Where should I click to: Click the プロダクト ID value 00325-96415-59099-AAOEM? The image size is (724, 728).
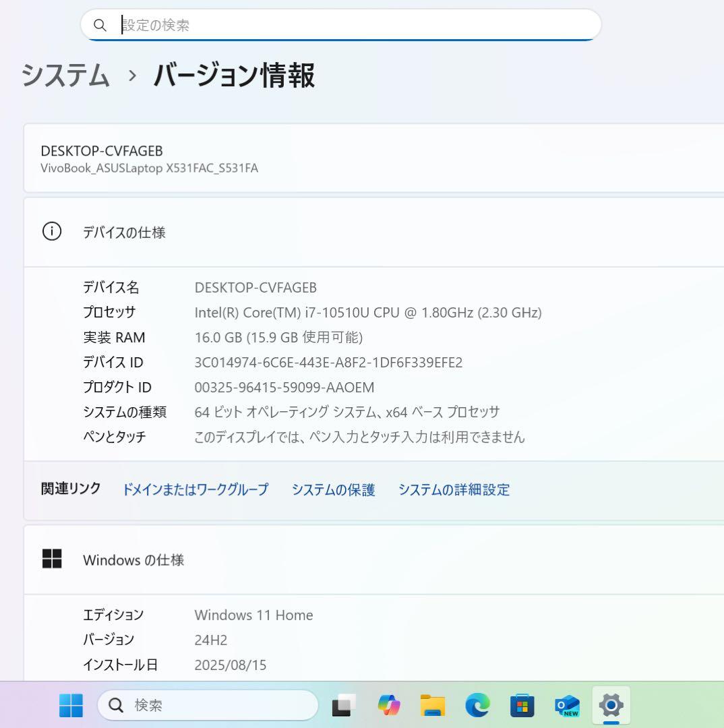point(284,387)
